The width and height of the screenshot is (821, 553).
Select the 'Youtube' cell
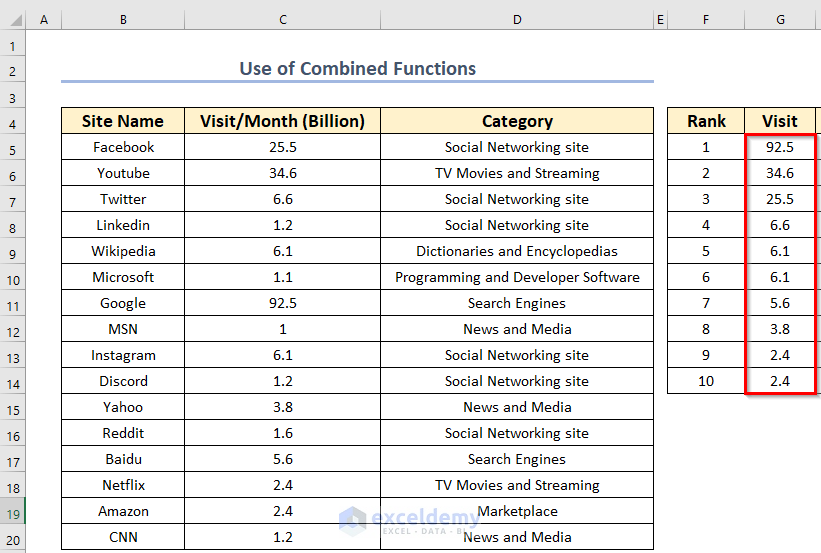click(123, 173)
